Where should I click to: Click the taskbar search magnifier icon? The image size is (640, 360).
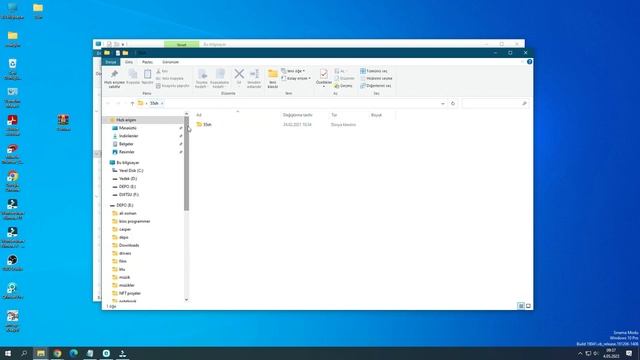[24, 353]
